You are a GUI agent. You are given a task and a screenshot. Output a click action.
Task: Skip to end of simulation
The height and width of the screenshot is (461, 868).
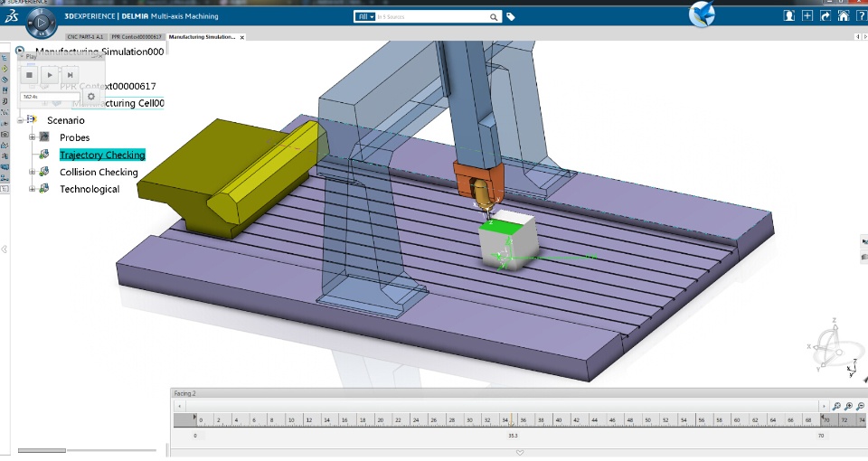pos(70,75)
